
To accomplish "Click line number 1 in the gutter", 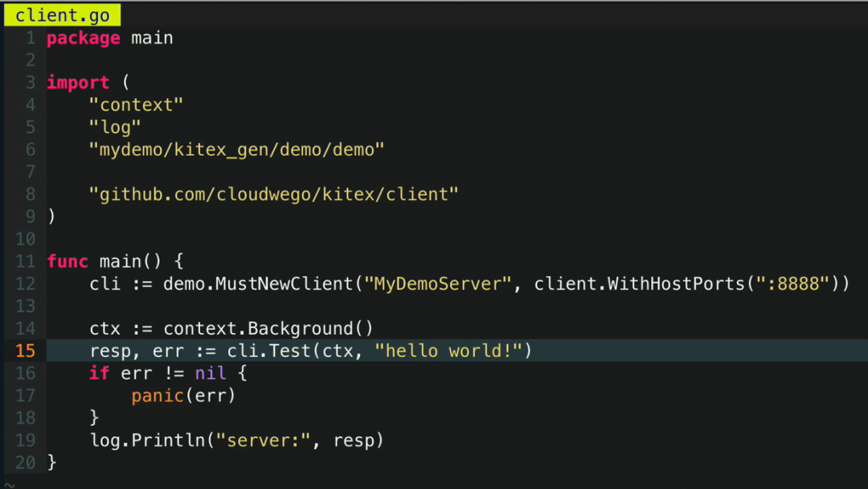I will point(30,38).
